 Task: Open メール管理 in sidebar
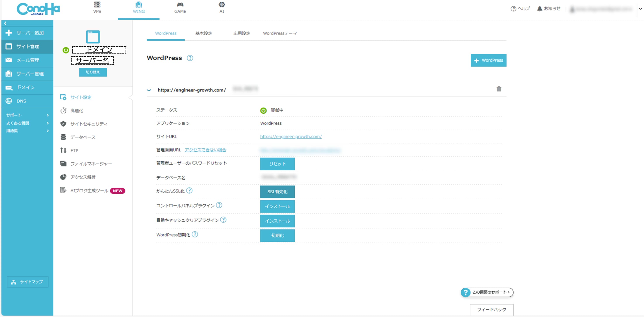[x=27, y=60]
